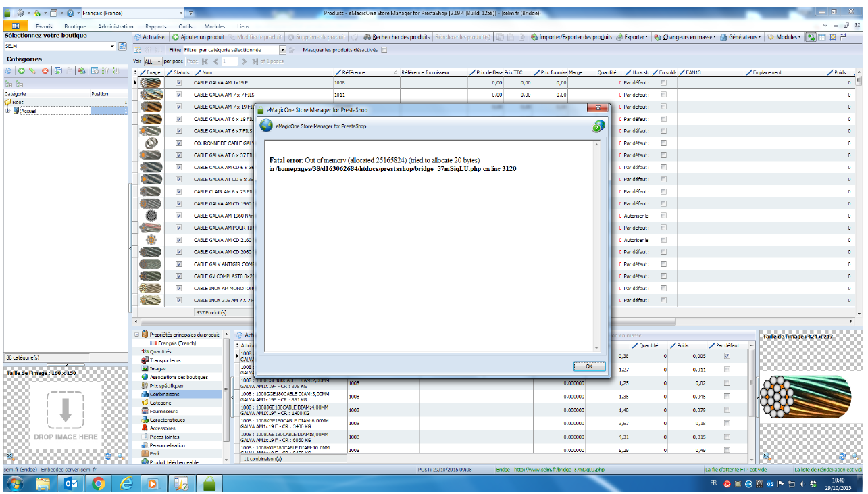Click Actualiser in the products toolbar

151,37
